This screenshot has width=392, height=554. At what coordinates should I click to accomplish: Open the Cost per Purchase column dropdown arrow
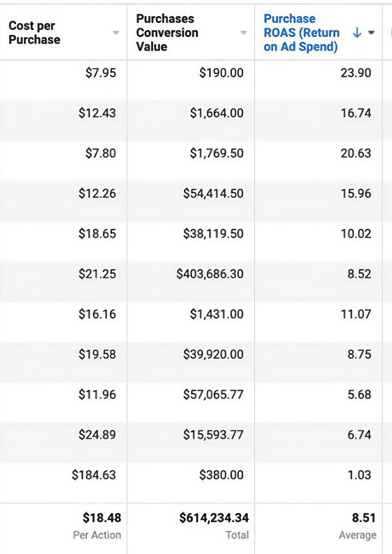tap(116, 33)
